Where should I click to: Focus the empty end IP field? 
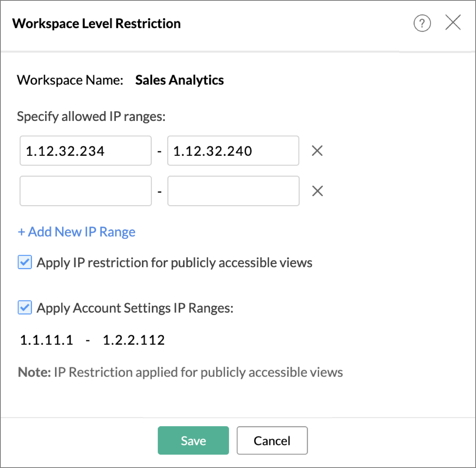[x=233, y=191]
